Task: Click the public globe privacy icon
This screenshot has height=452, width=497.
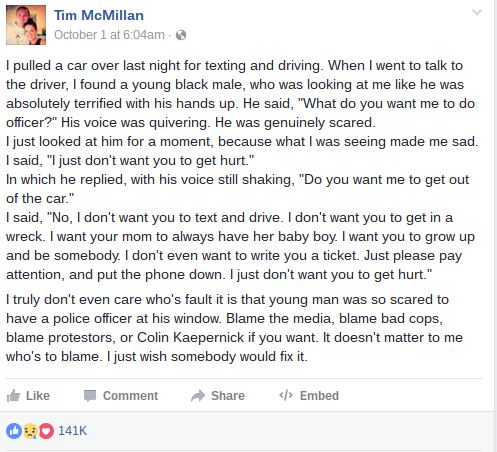Action: click(x=181, y=35)
